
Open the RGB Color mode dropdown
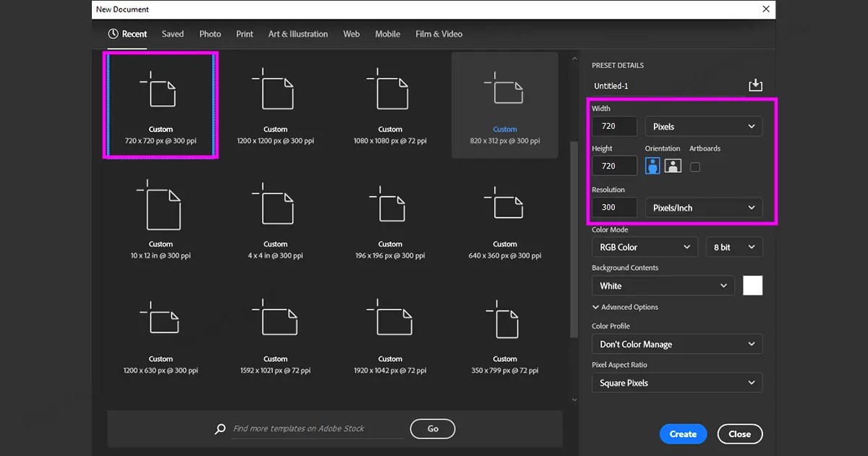point(644,246)
